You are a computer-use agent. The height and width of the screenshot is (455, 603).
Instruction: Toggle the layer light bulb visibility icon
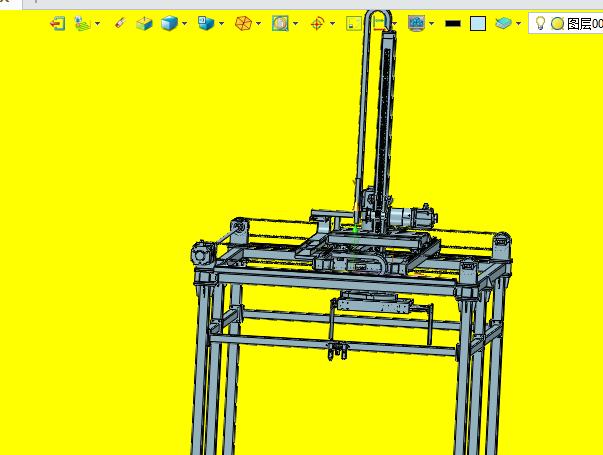tap(540, 23)
